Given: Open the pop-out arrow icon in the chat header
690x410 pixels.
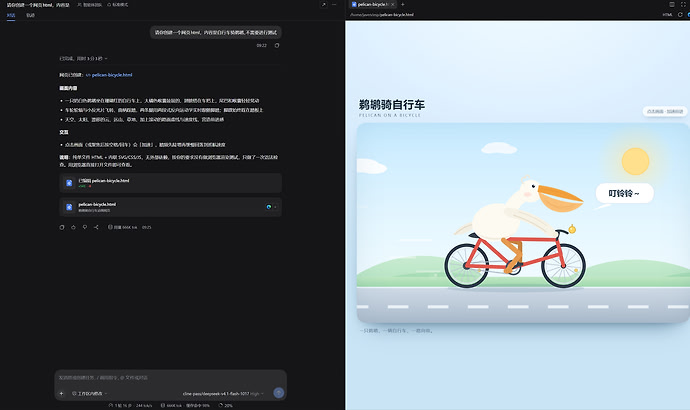Looking at the screenshot, I should (323, 4).
